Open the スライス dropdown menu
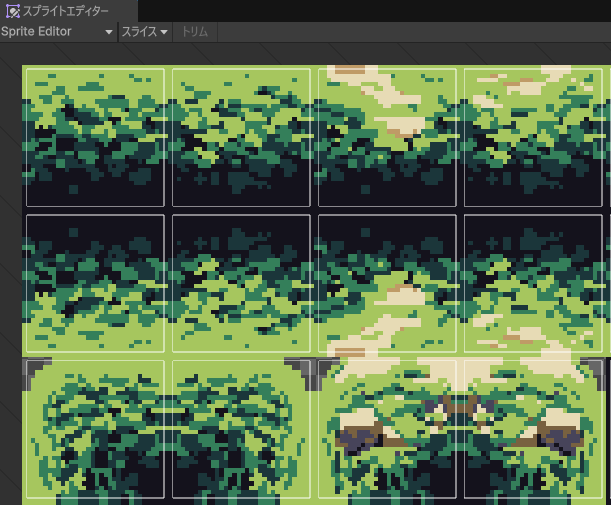 click(x=145, y=32)
